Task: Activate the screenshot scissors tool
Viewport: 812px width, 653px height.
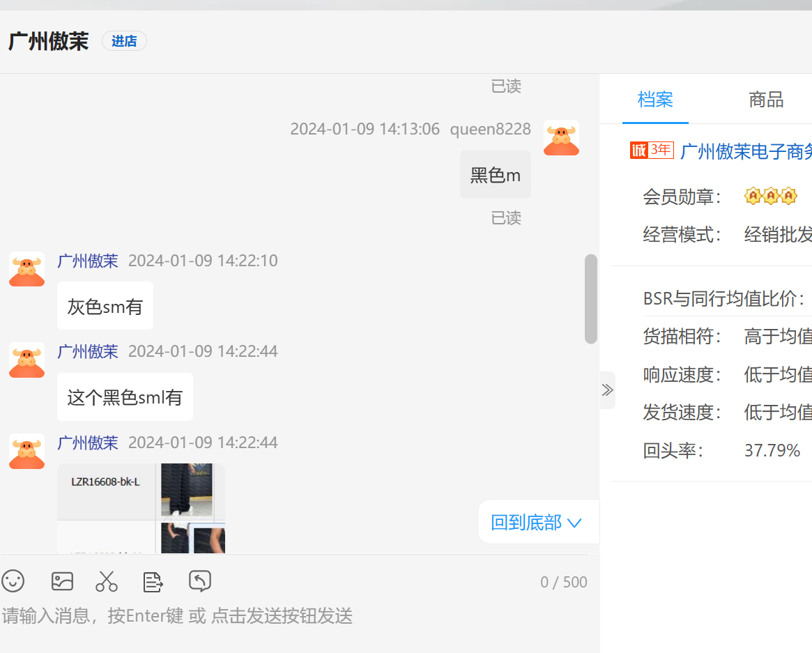Action: coord(107,581)
